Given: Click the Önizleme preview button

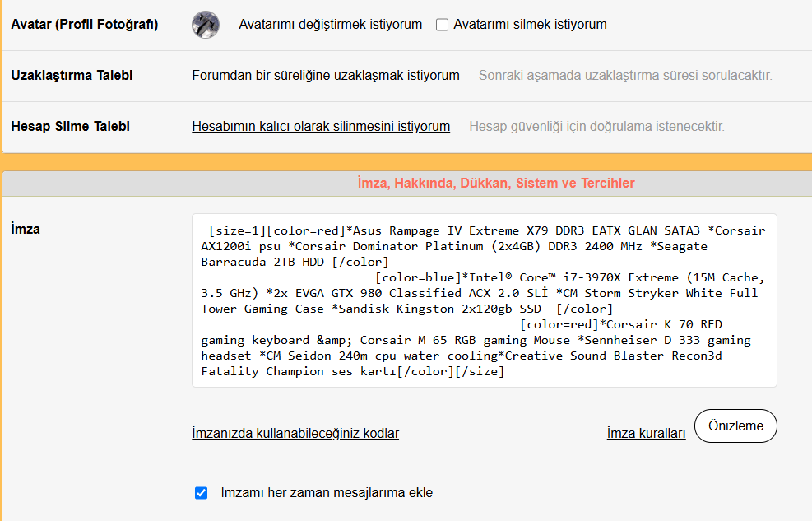Looking at the screenshot, I should point(735,426).
